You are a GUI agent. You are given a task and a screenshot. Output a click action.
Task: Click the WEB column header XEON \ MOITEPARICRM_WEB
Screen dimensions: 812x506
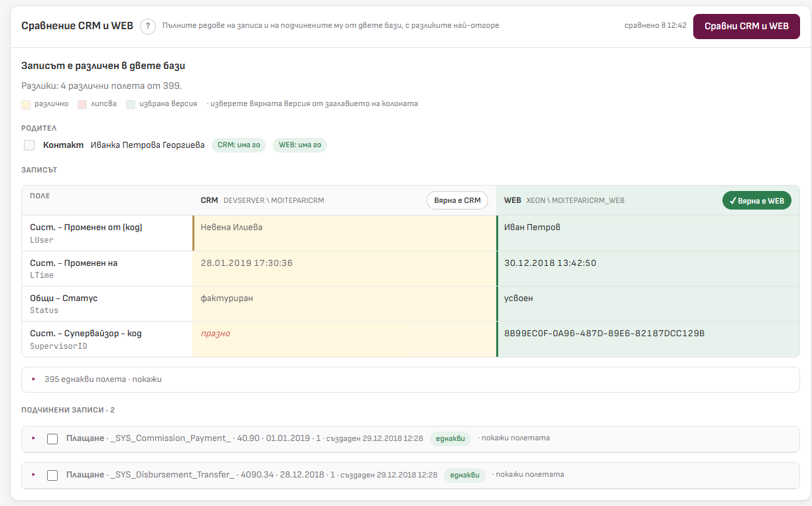point(575,200)
